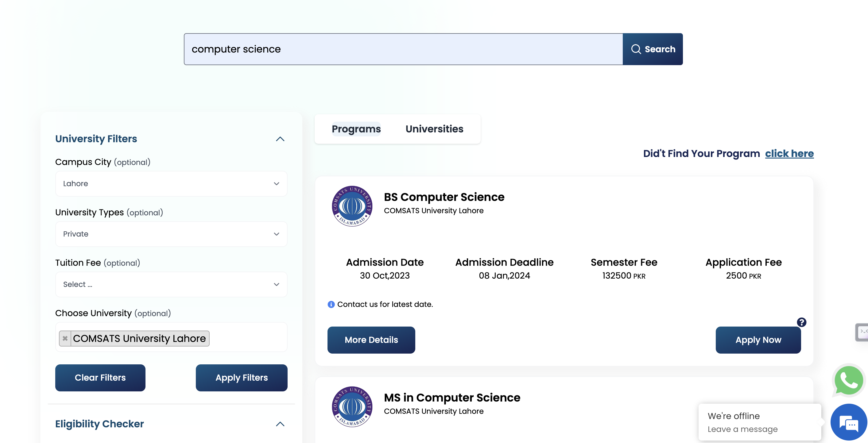The width and height of the screenshot is (868, 443).
Task: Click the info icon beside Contact us for latest date
Action: point(331,304)
